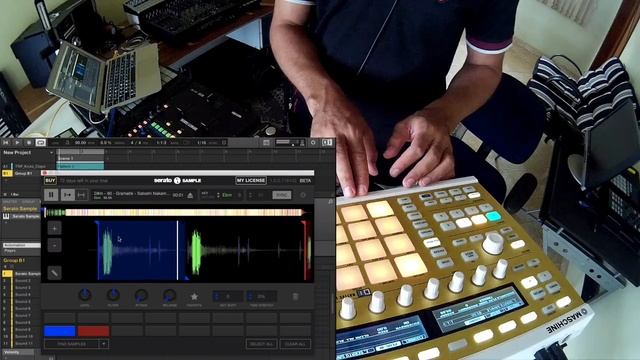
Task: Click the blue cue marker flag on waveform
Action: click(97, 223)
